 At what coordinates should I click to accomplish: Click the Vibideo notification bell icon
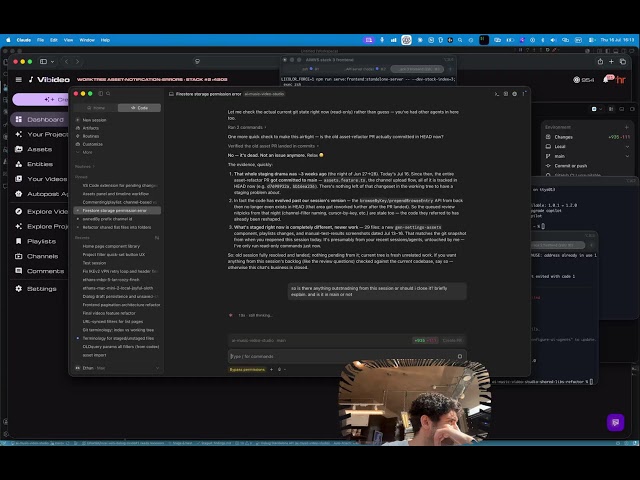607,79
